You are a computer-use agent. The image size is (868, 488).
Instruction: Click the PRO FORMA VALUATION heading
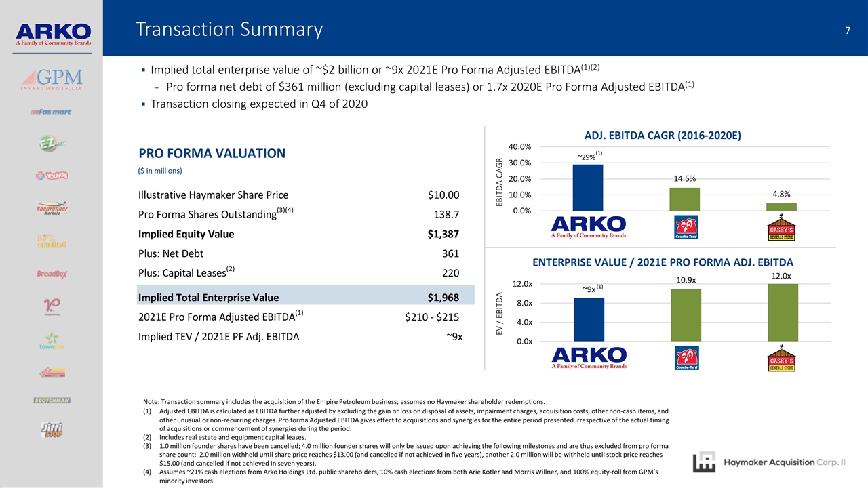[x=212, y=153]
